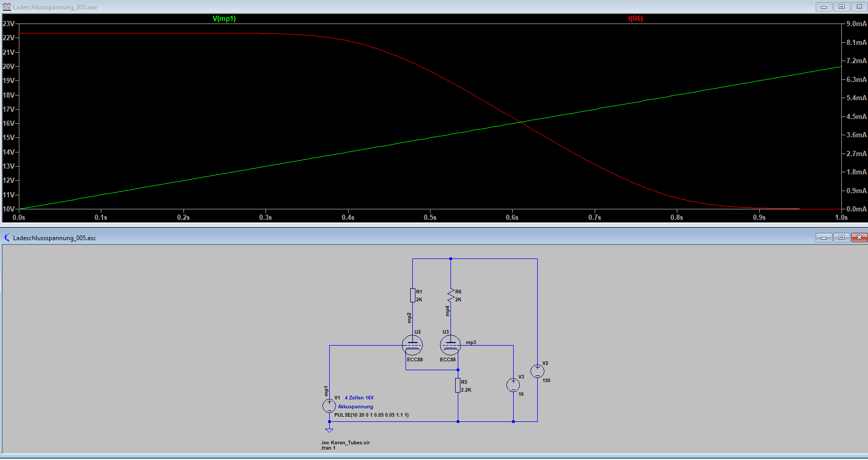
Task: Click the 150 value of V2
Action: (546, 381)
